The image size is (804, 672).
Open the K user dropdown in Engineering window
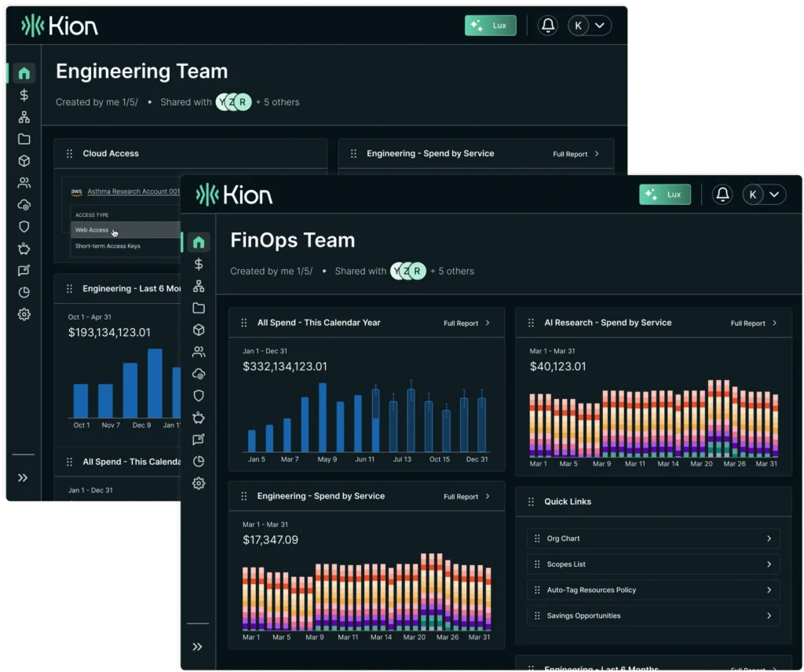(x=590, y=26)
